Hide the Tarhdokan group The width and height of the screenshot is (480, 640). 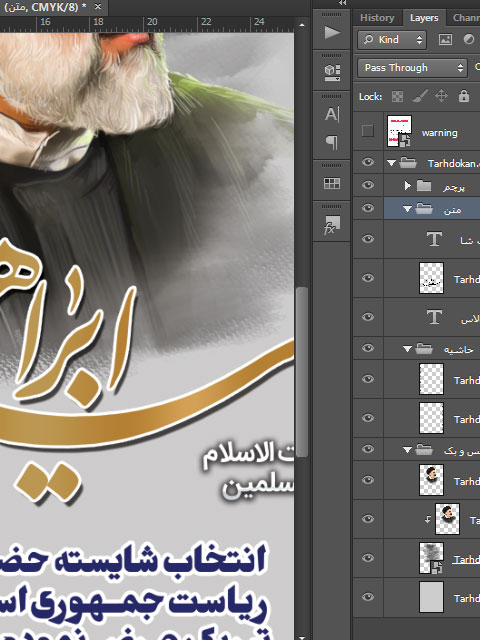pos(368,162)
